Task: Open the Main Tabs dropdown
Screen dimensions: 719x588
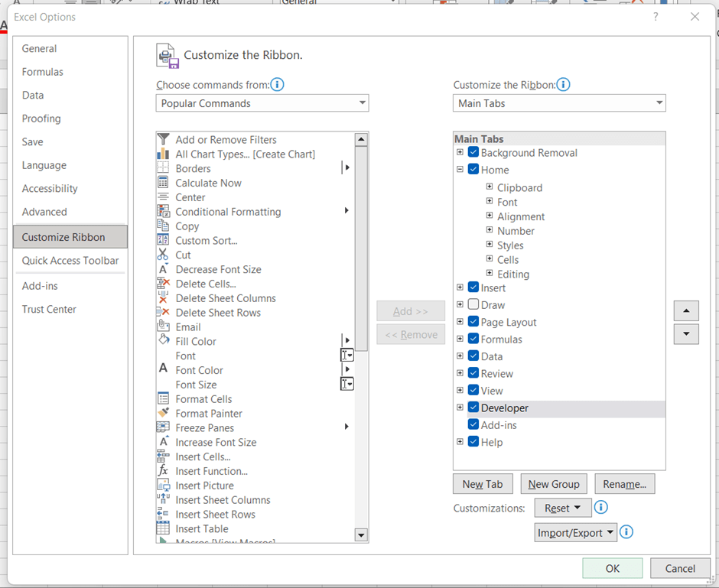Action: (x=559, y=103)
